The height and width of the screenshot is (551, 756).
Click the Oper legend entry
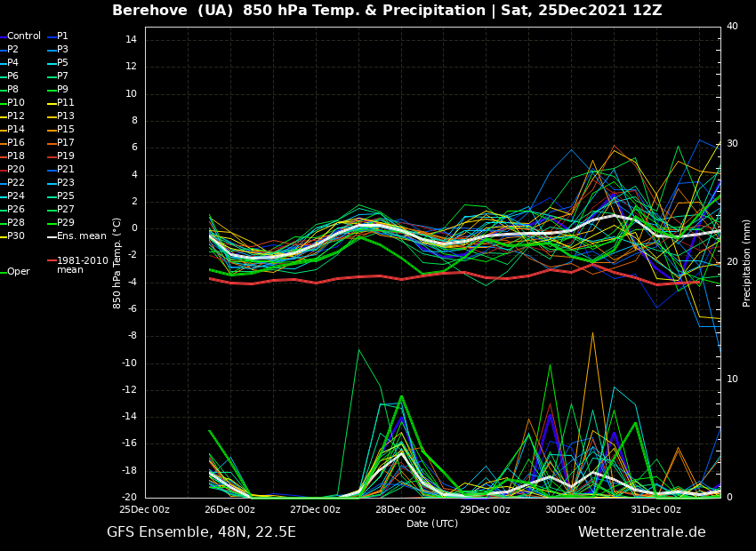pos(18,272)
